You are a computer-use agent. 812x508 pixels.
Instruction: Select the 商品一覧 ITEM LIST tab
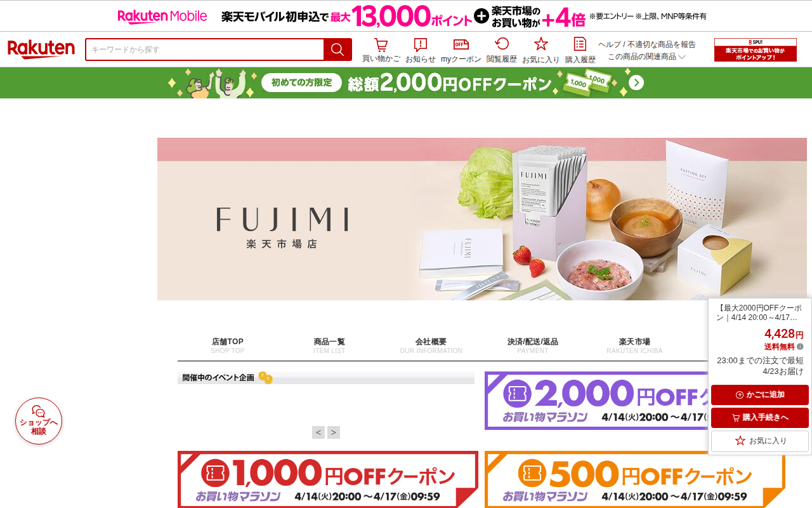pyautogui.click(x=329, y=345)
